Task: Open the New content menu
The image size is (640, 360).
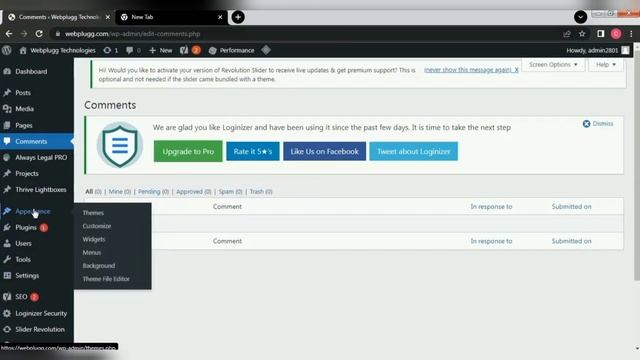Action: (x=161, y=50)
